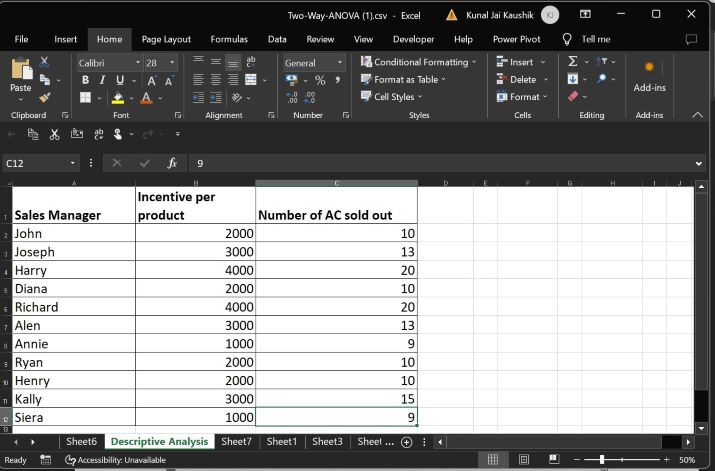Click the Insert Function fx icon
This screenshot has width=715, height=471.
[172, 163]
